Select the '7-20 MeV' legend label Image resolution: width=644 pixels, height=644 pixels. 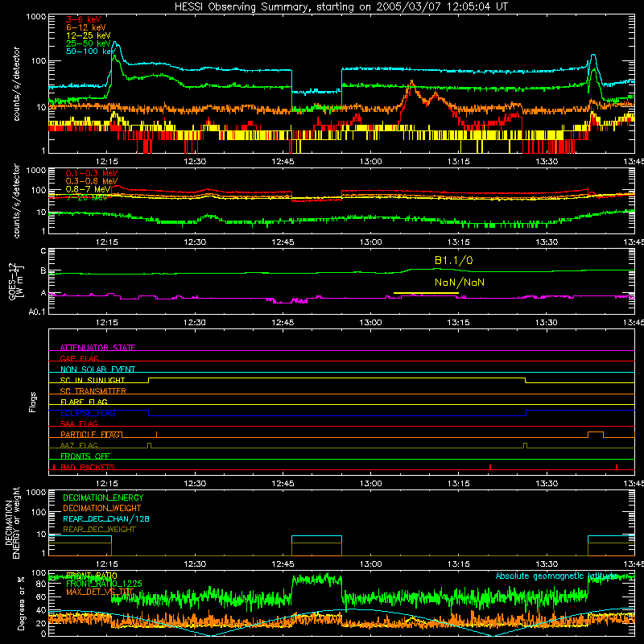click(87, 197)
